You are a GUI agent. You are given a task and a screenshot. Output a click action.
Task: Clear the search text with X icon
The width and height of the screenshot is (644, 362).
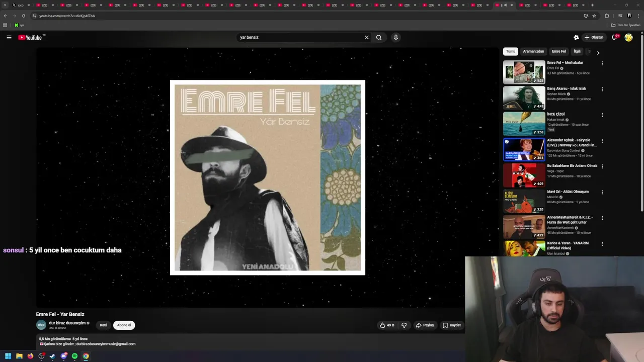click(x=367, y=37)
